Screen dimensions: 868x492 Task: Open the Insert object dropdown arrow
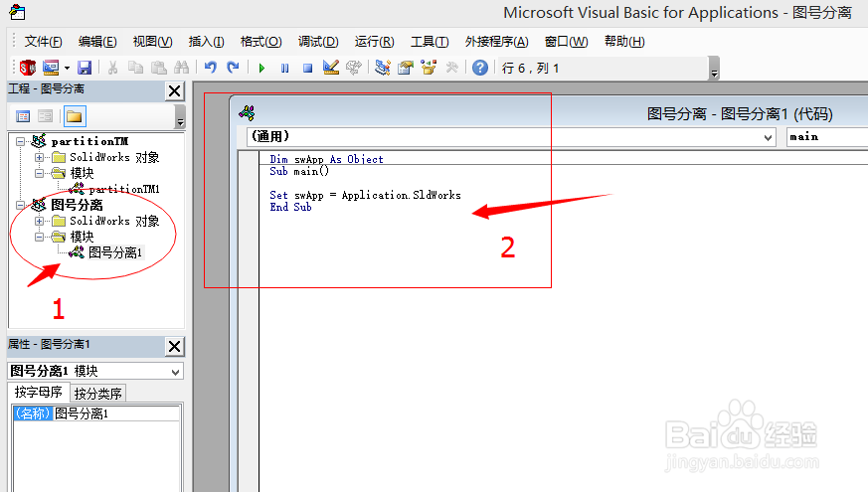(67, 68)
